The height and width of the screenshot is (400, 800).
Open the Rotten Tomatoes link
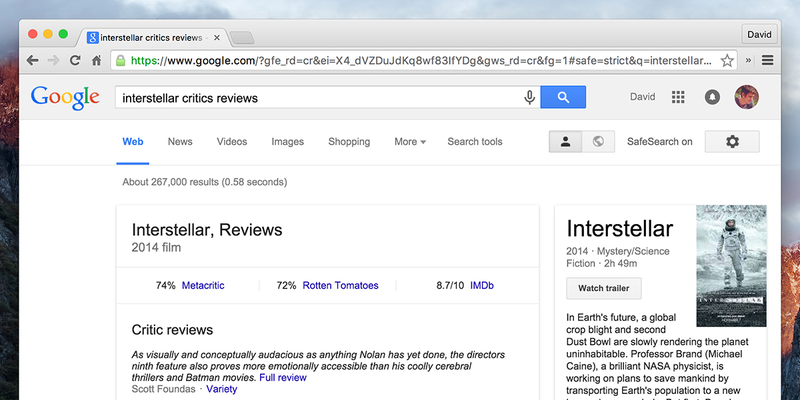340,285
